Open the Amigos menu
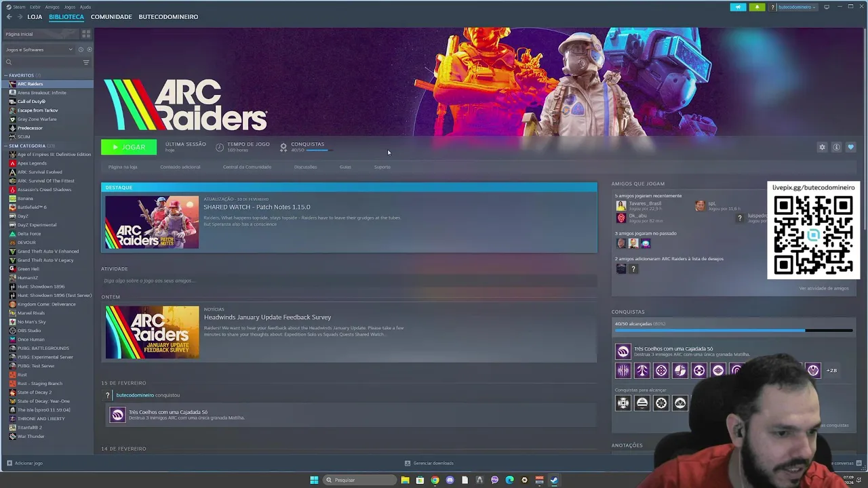This screenshot has width=868, height=488. 52,7
